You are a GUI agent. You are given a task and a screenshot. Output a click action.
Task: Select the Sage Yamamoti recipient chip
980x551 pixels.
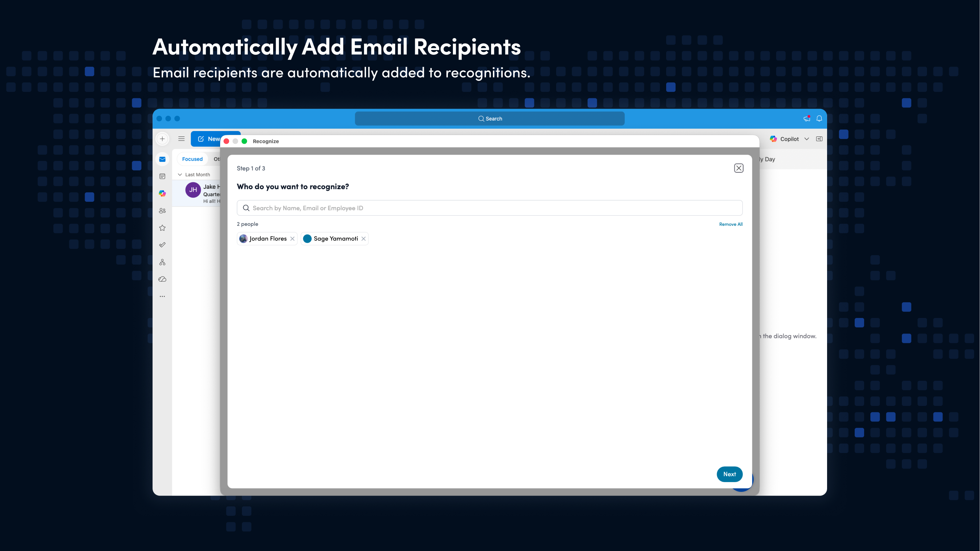(335, 239)
